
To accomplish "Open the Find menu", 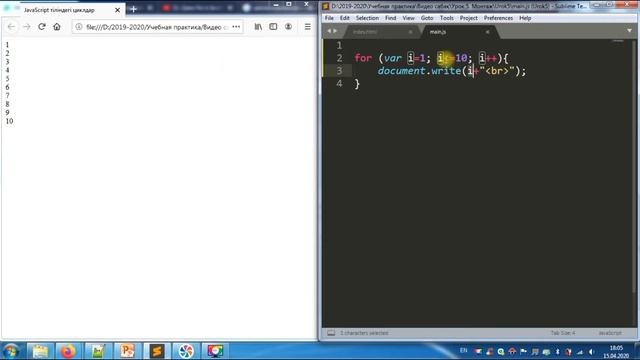I will point(390,18).
